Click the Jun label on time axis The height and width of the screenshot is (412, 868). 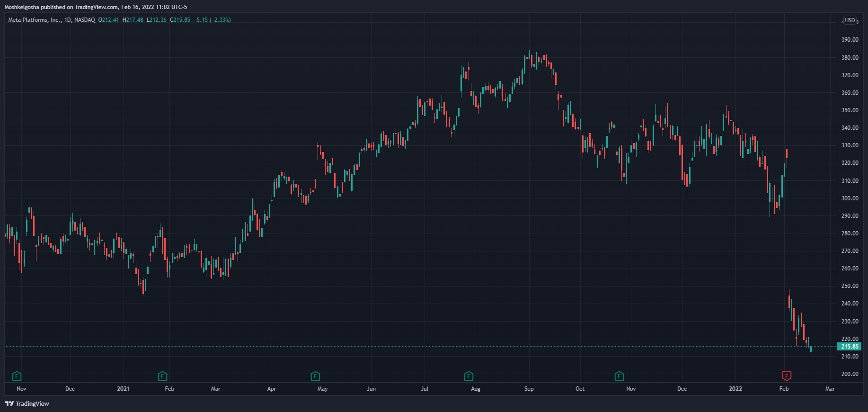[371, 389]
